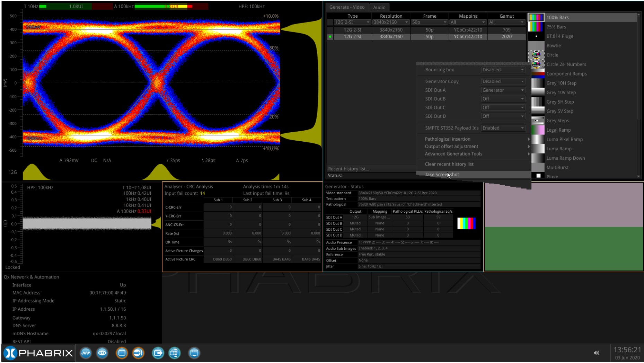Open the Gamut filter dropdown
Image resolution: width=644 pixels, height=363 pixels.
tap(506, 22)
